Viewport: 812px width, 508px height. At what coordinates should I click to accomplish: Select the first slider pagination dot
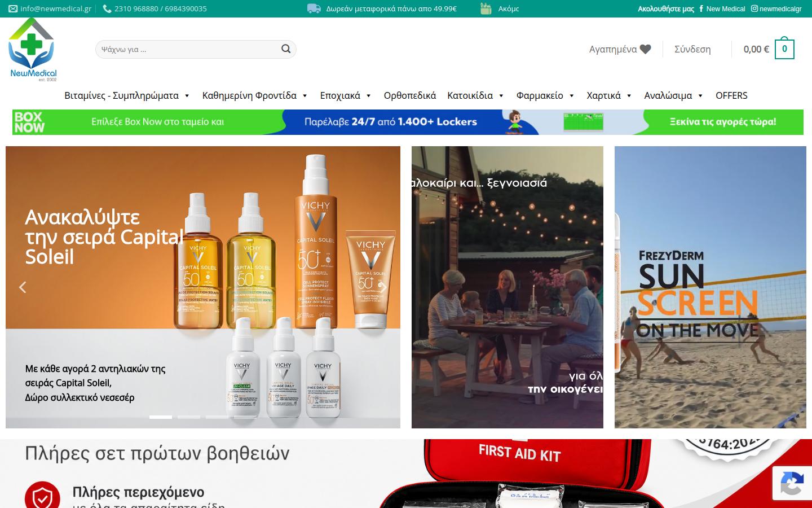[161, 417]
